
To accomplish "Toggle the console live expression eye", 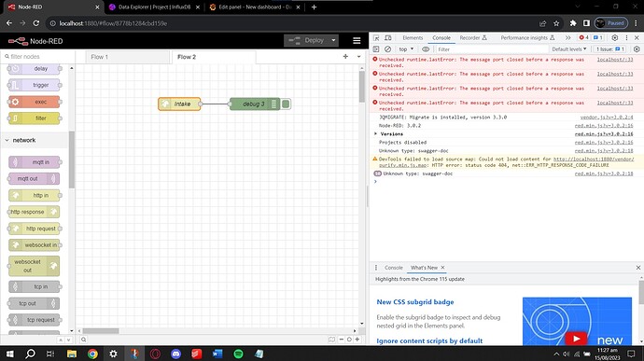I will point(426,49).
